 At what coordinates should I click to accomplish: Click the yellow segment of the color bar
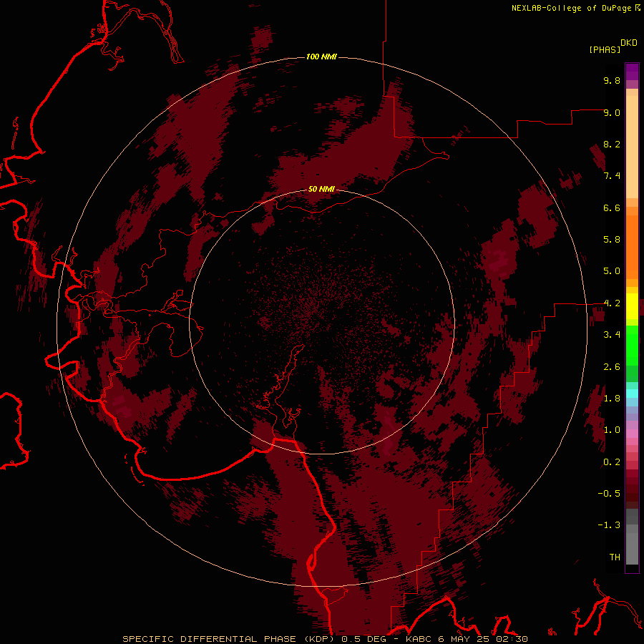(x=632, y=306)
